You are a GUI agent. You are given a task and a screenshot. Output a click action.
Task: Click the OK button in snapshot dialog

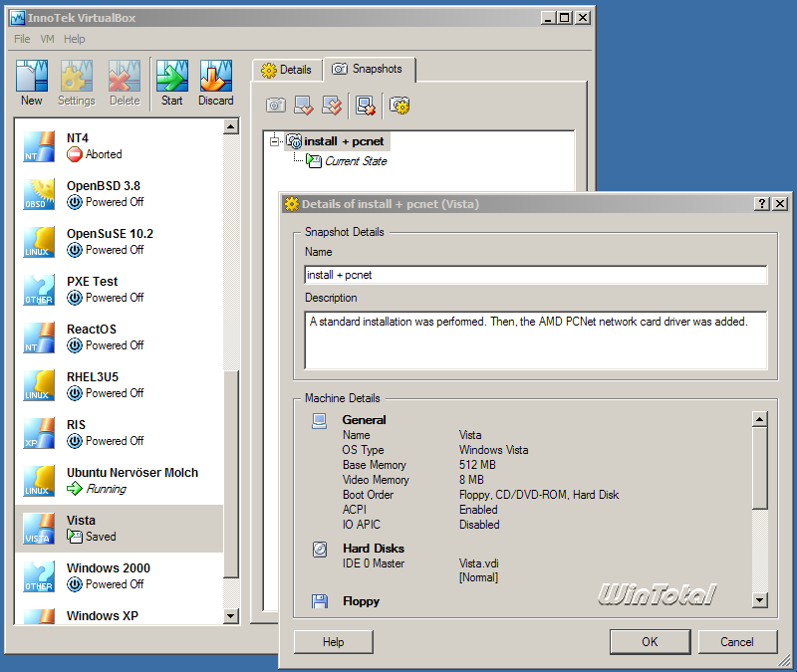[x=650, y=642]
